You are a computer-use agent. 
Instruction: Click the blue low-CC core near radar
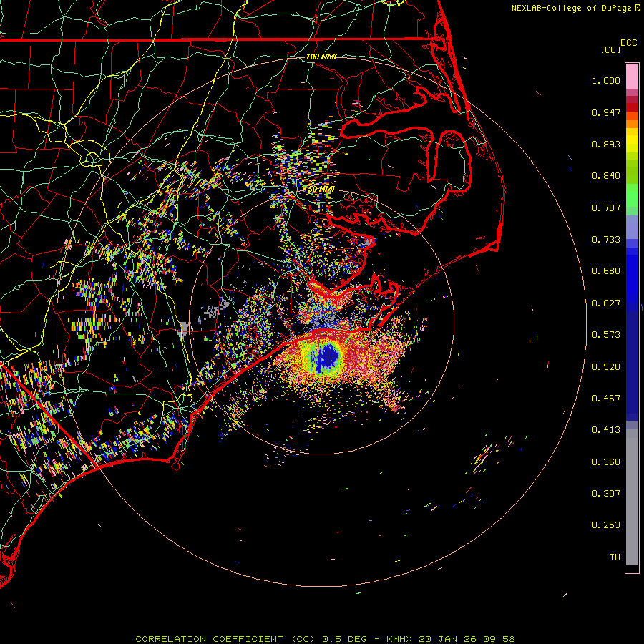click(328, 357)
